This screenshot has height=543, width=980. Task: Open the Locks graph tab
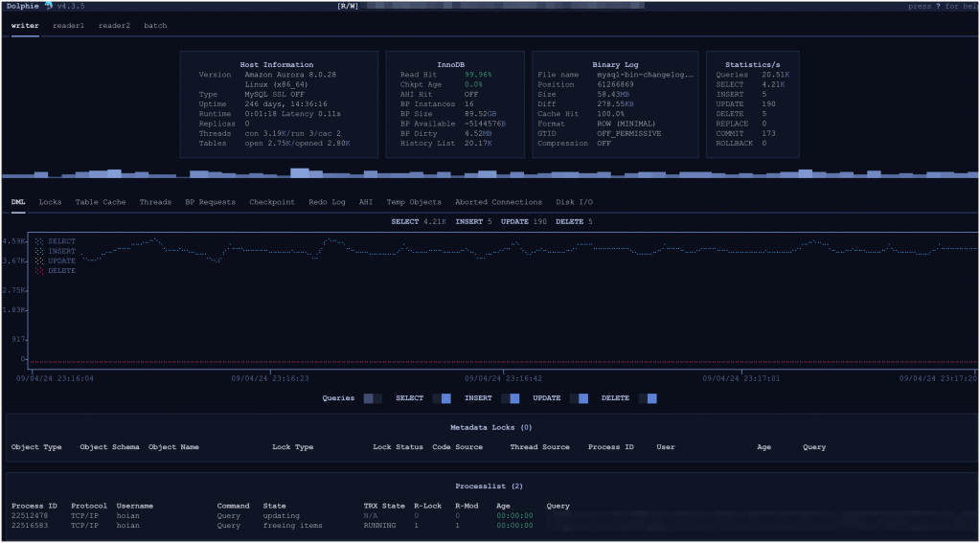coord(50,202)
